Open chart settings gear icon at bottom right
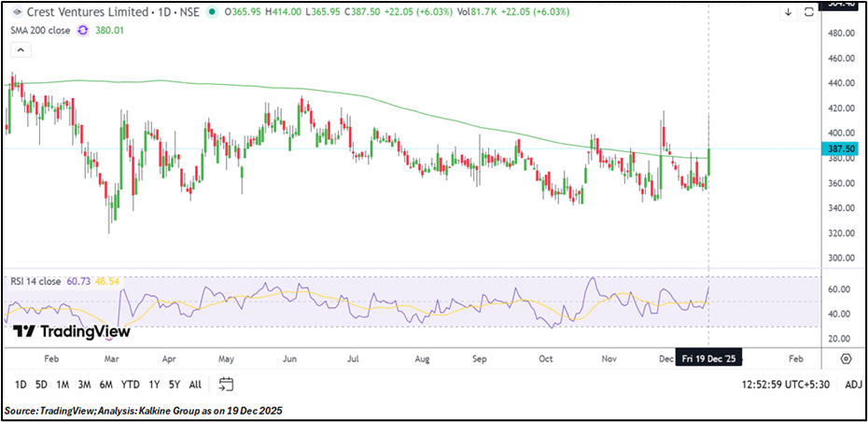 click(845, 359)
